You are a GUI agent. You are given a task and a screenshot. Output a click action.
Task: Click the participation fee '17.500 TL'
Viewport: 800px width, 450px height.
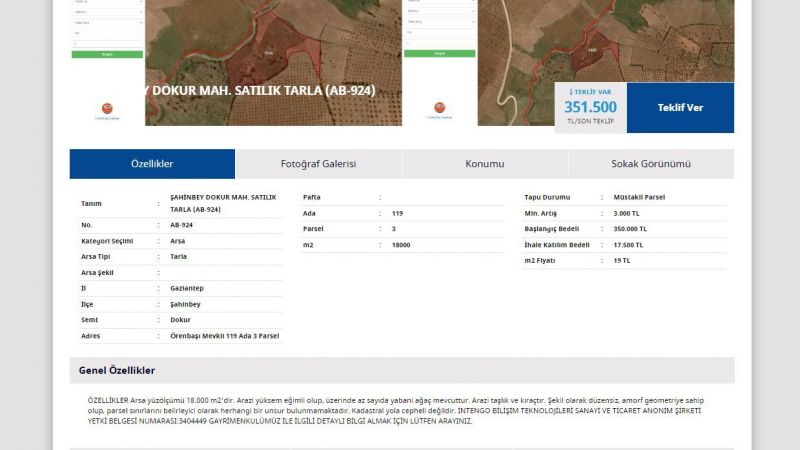(628, 245)
